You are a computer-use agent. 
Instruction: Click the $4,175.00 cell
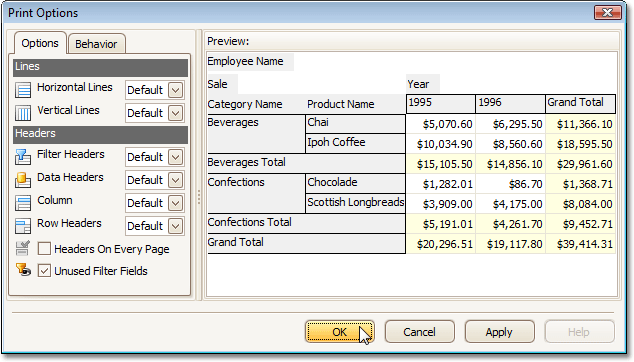tap(511, 204)
